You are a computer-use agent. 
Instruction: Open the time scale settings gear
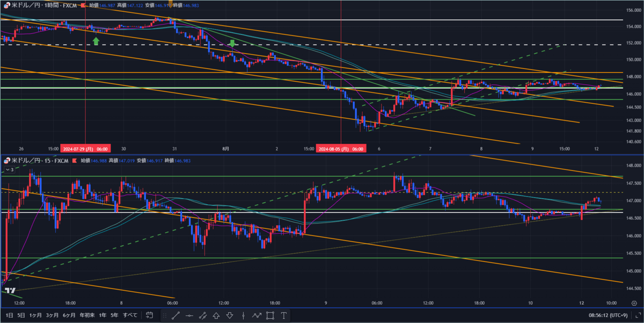click(x=634, y=304)
